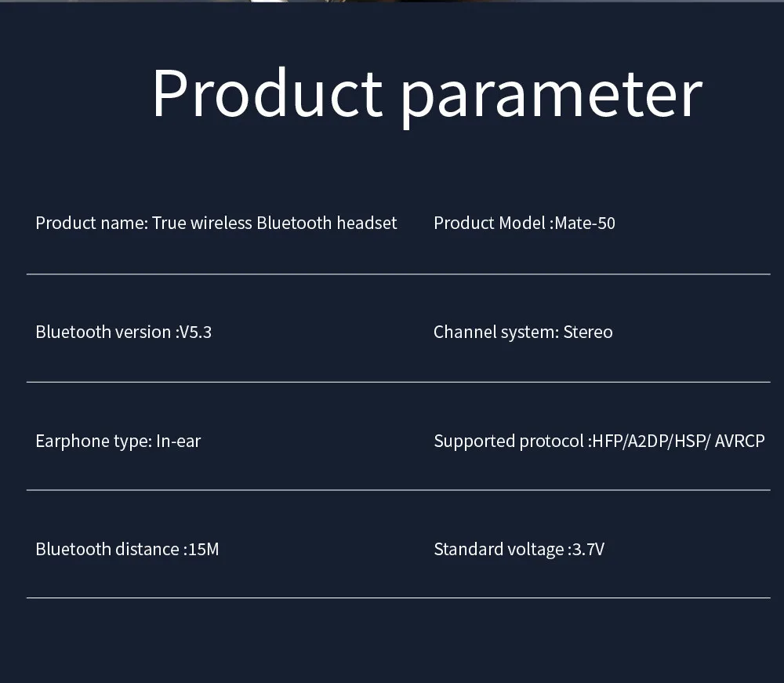Select the V5.3 version value
784x683 pixels.
coord(196,332)
